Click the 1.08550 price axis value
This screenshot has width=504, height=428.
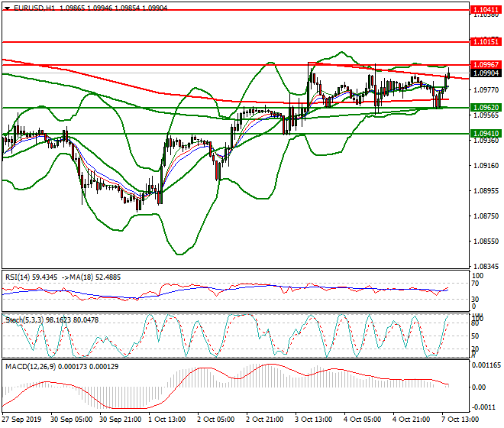coord(486,242)
